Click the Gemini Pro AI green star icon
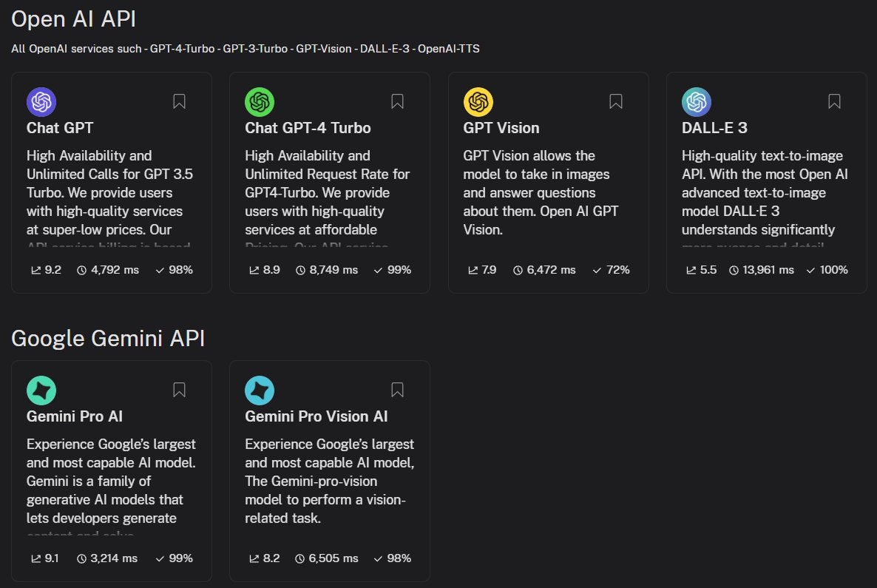Screen dimensions: 877x588 click(41, 390)
